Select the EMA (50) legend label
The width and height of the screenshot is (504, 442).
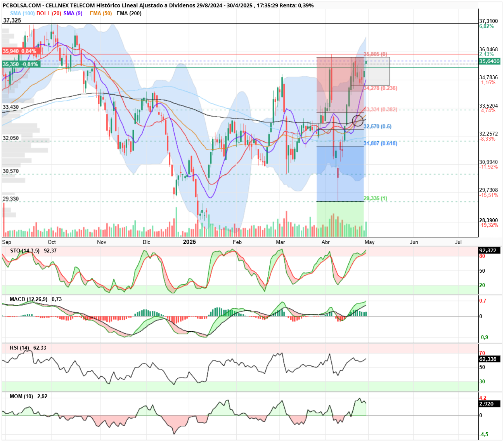(101, 13)
